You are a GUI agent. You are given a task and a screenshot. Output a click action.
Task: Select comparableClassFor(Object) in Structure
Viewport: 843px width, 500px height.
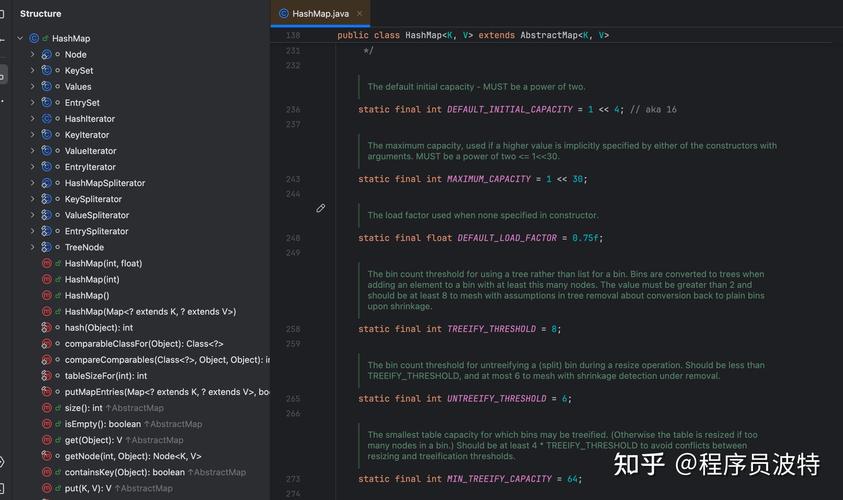(x=144, y=344)
